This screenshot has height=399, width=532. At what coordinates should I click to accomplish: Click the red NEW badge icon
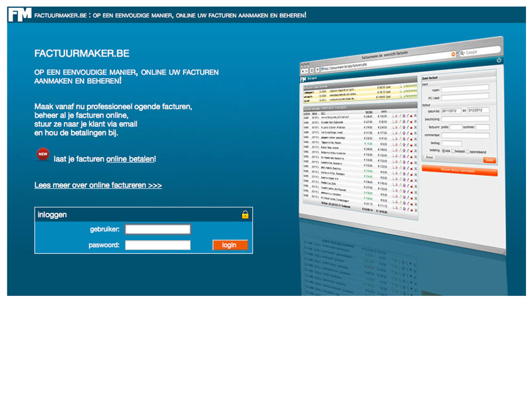click(43, 154)
